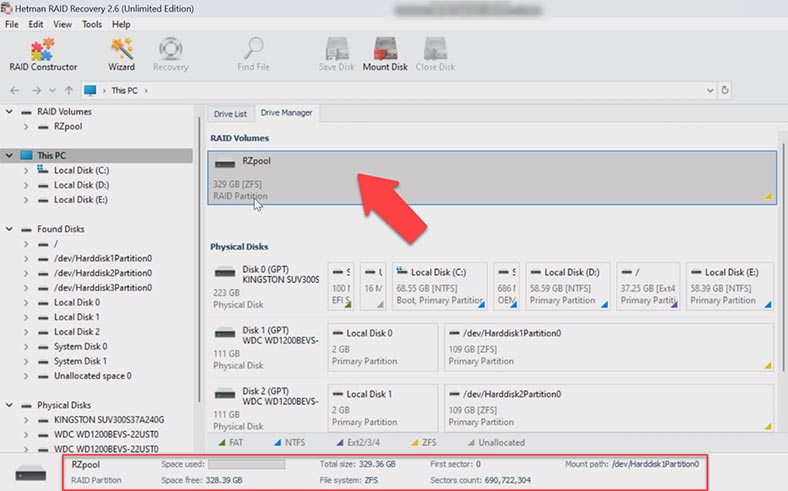Select Local Disk (C:) partition tile
Image resolution: width=788 pixels, height=491 pixels.
pyautogui.click(x=440, y=286)
